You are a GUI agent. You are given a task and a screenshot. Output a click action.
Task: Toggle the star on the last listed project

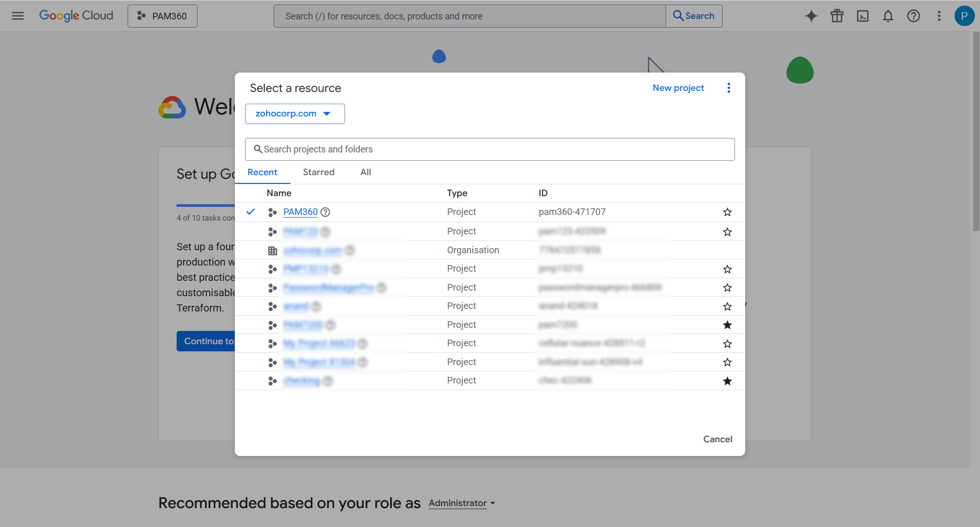tap(728, 380)
